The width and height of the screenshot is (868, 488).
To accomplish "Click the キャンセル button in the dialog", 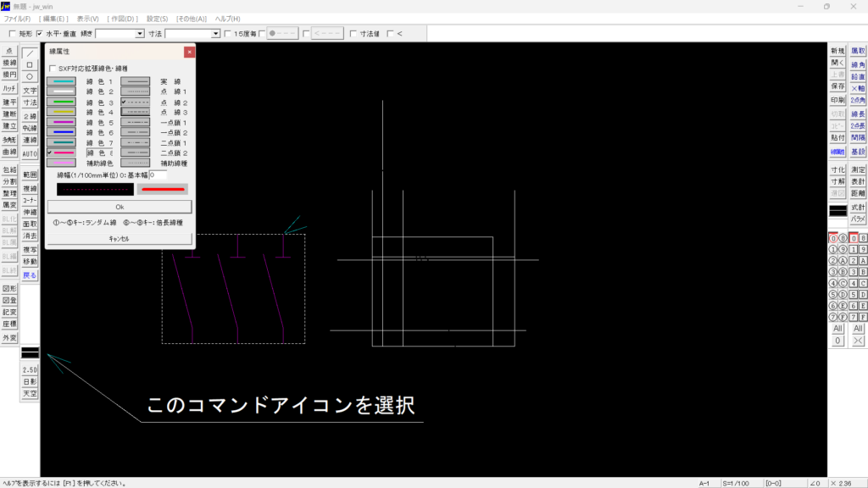I will click(119, 239).
